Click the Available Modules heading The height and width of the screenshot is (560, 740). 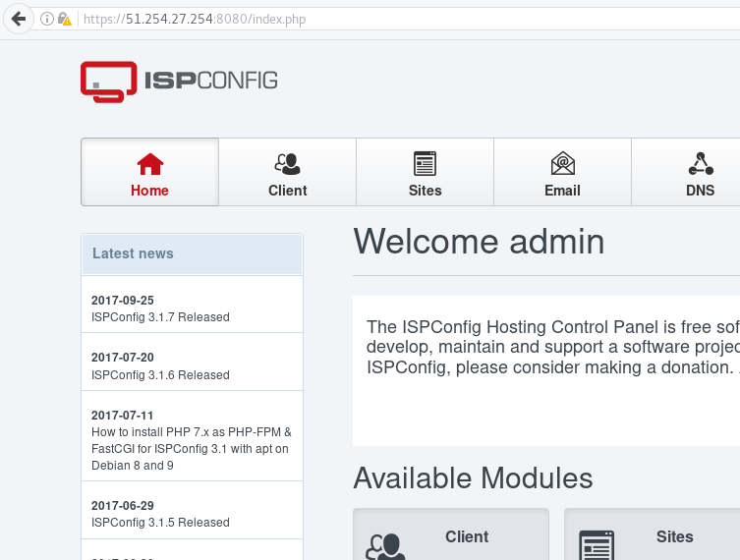pyautogui.click(x=473, y=477)
